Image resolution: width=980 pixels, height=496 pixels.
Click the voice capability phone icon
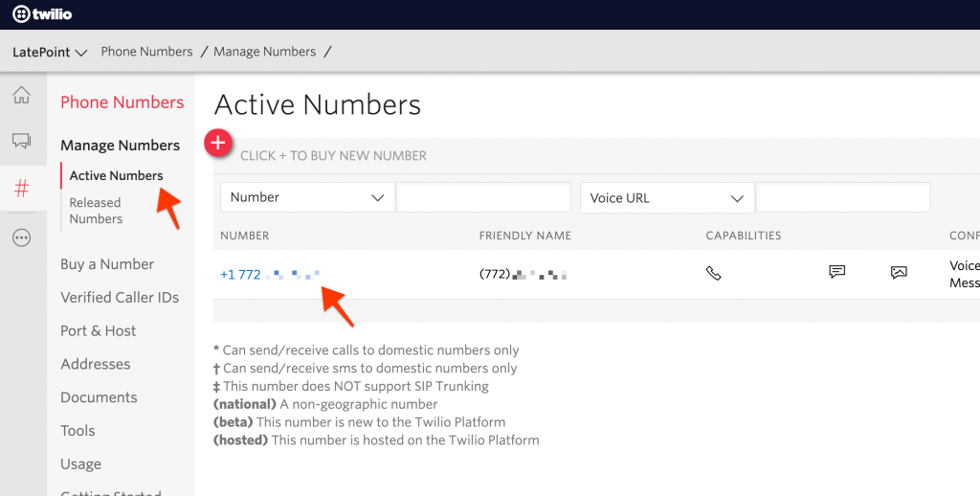[x=713, y=273]
